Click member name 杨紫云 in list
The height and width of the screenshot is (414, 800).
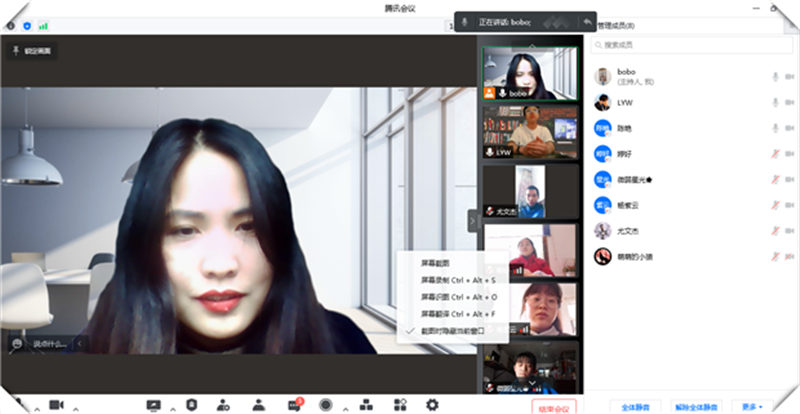[x=628, y=205]
